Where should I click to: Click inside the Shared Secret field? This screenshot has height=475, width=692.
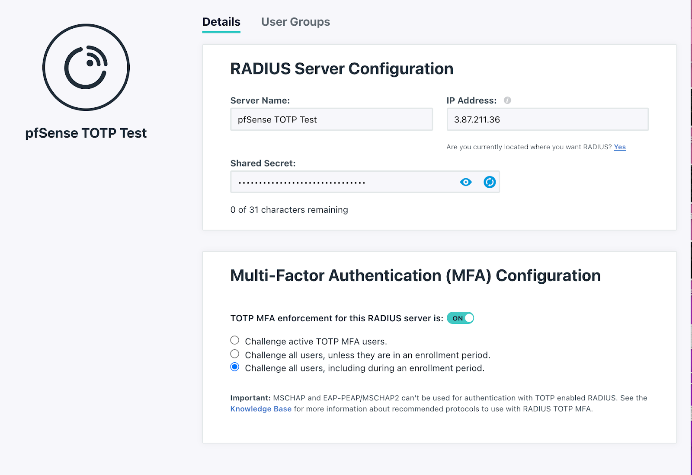340,182
